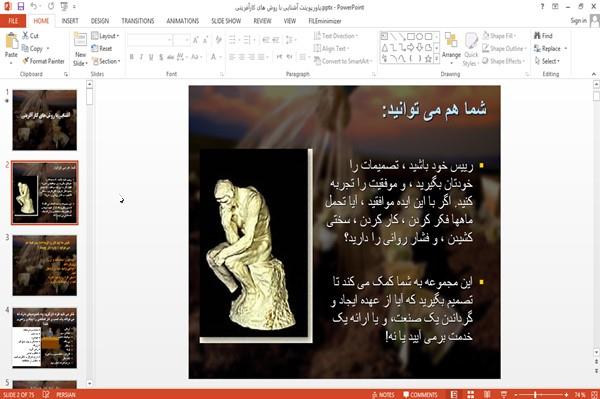This screenshot has width=600, height=399.
Task: Select slide 3 thumbnail
Action: (x=44, y=265)
